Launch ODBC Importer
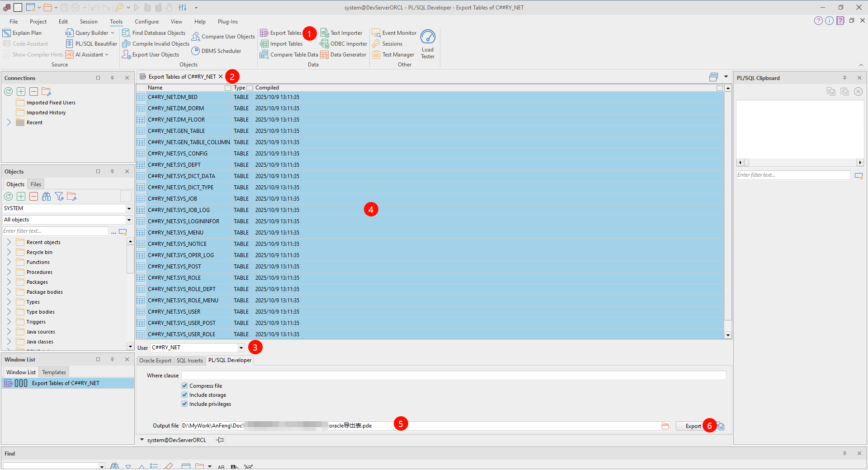Screen dimensions: 868x470 (344, 44)
